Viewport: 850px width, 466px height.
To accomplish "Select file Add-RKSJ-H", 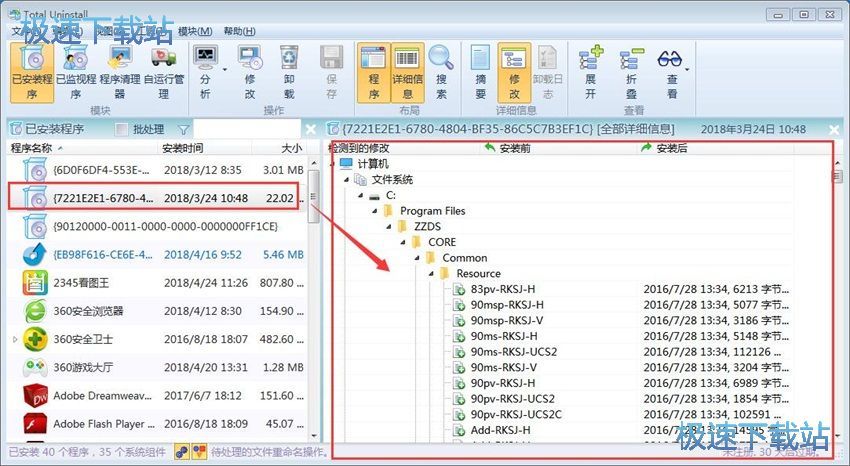I will pyautogui.click(x=500, y=430).
